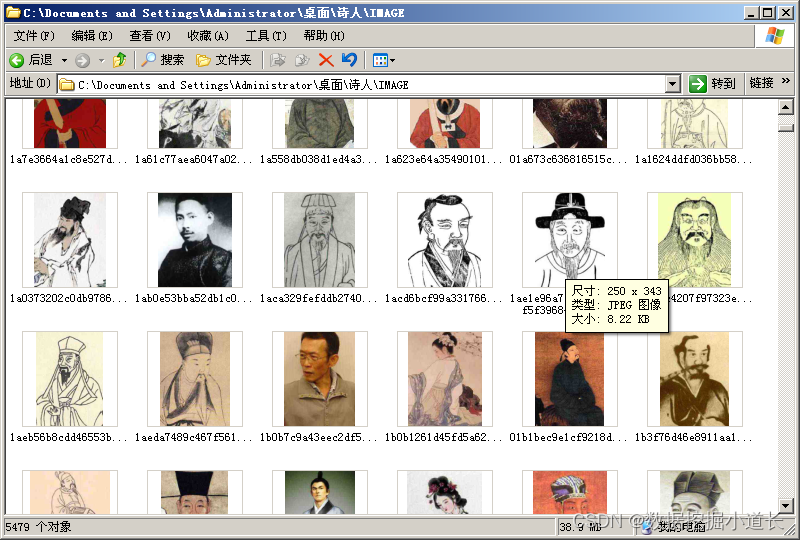Screen dimensions: 800x540
Task: Expand the Views dropdown arrow
Action: pyautogui.click(x=392, y=61)
